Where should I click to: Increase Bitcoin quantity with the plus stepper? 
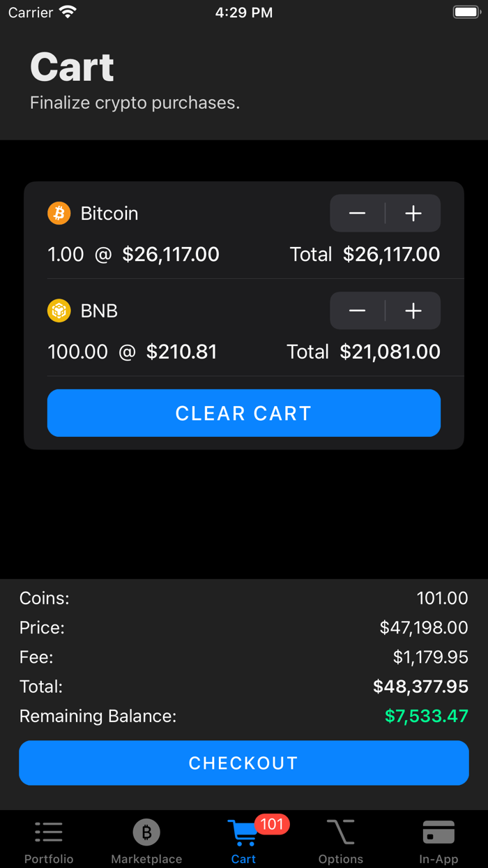413,213
